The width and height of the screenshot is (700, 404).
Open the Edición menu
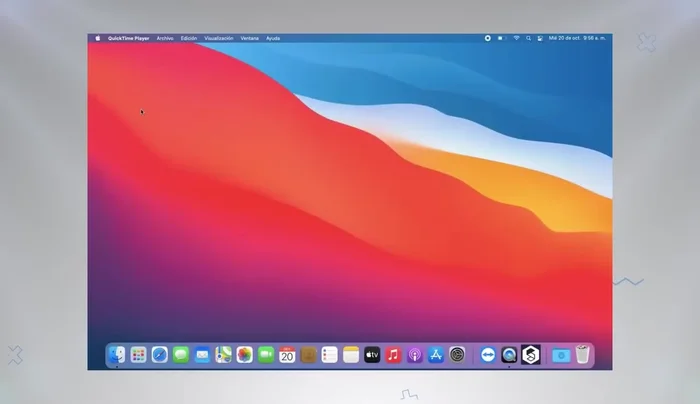(189, 38)
